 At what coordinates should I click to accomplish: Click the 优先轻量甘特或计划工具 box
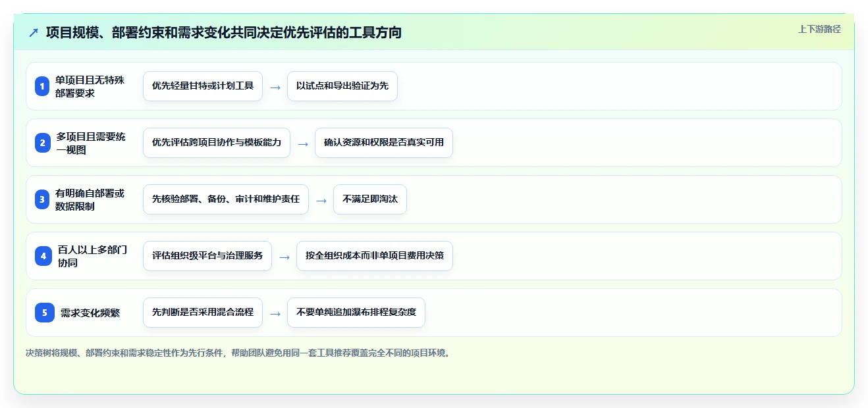pos(203,86)
